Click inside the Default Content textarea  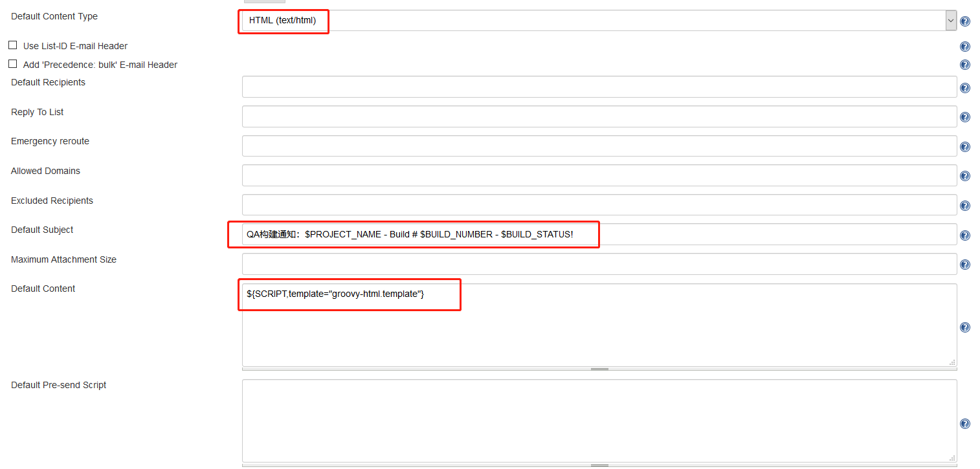(x=599, y=325)
